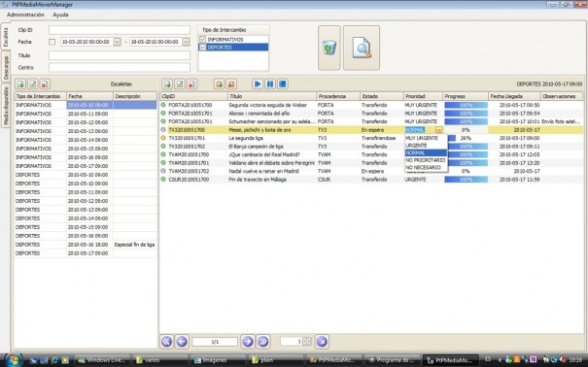Click the trash bin delete icon
This screenshot has height=367, width=588.
point(329,48)
